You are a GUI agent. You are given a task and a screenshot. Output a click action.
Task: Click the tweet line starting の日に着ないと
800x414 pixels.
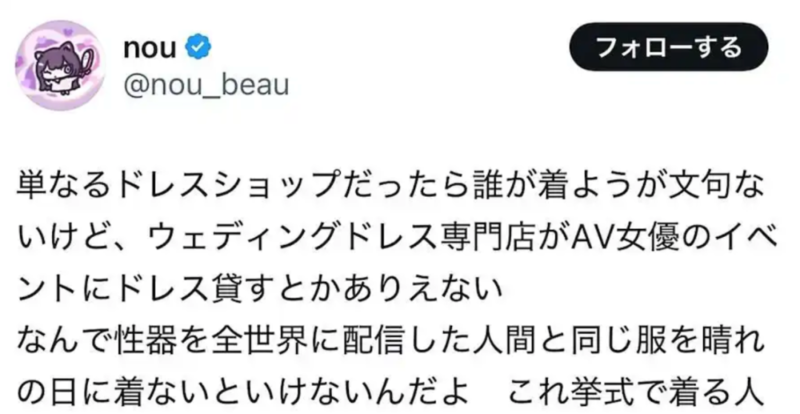[x=391, y=393]
